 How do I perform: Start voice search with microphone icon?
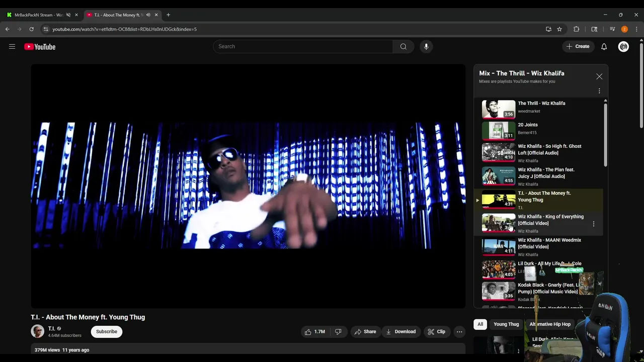[x=426, y=46]
